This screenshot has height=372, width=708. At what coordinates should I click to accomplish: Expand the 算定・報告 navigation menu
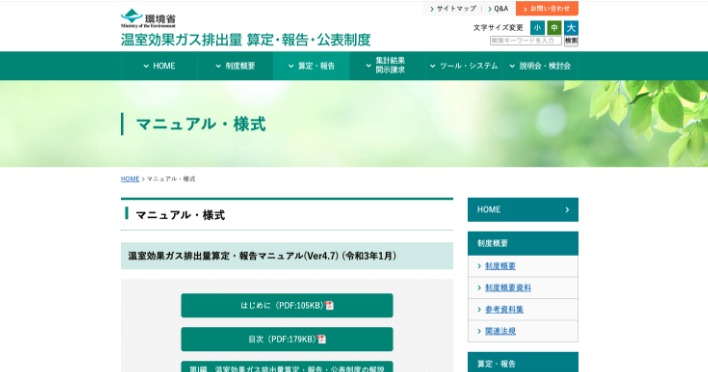[311, 66]
